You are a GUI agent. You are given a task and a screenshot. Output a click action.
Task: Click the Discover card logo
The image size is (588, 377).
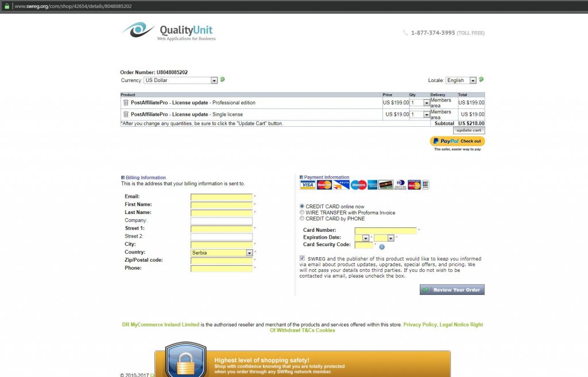coord(385,185)
